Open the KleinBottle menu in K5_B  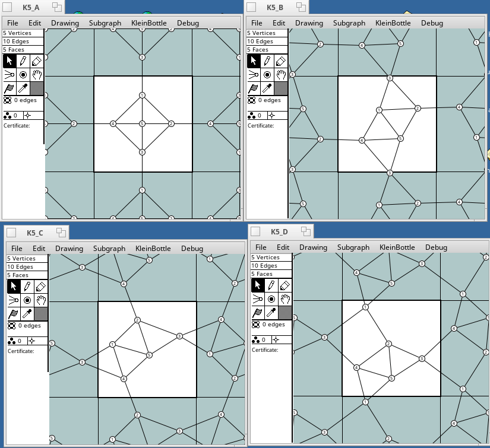[393, 23]
